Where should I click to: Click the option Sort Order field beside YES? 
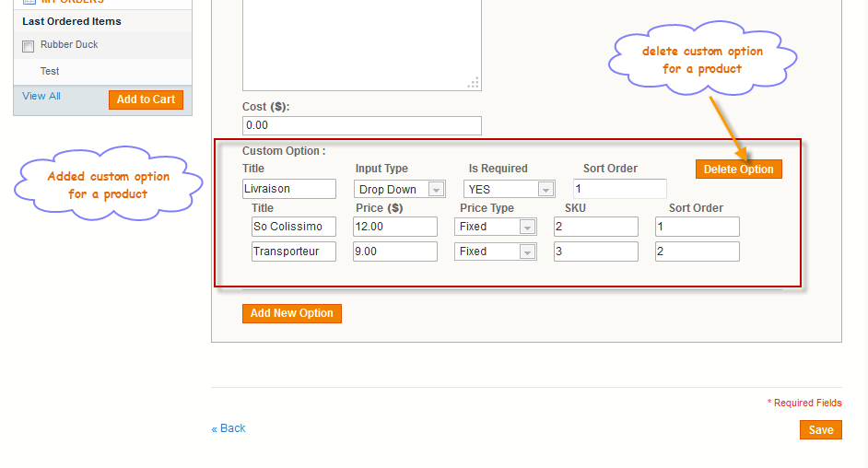click(620, 189)
